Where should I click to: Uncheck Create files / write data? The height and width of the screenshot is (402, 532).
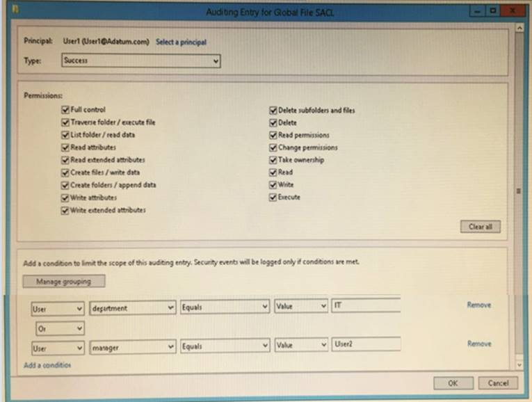point(66,172)
